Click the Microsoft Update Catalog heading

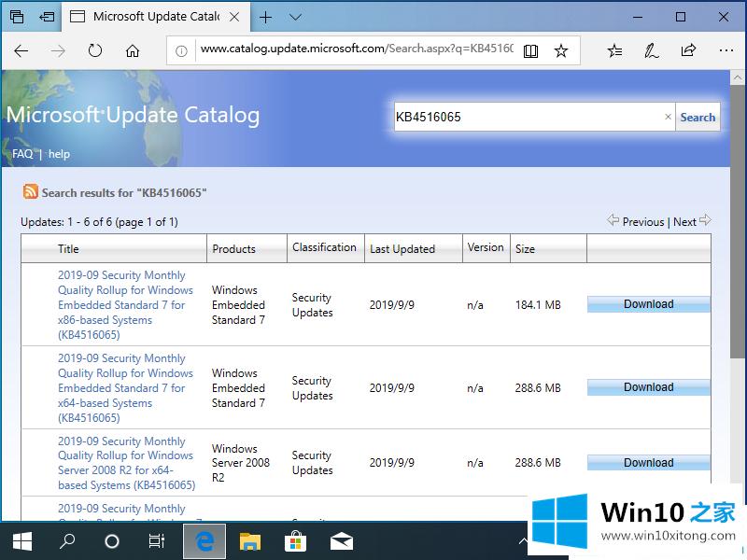click(x=133, y=115)
